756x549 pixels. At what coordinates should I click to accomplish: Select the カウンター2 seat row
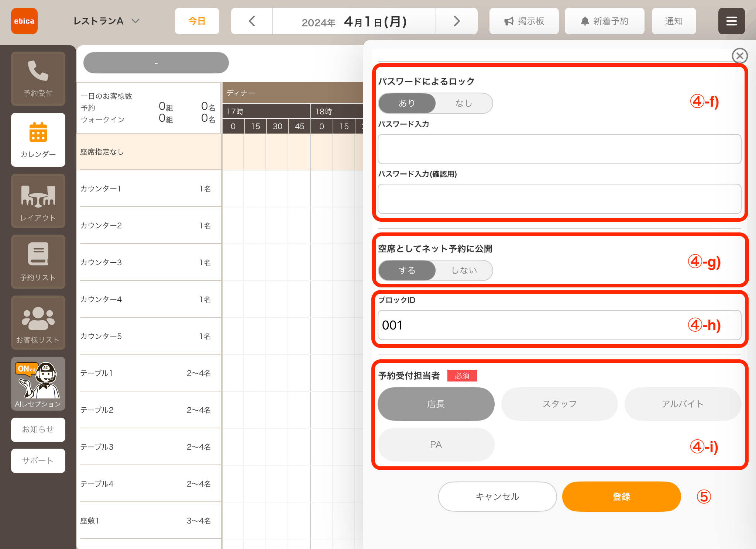[x=149, y=225]
